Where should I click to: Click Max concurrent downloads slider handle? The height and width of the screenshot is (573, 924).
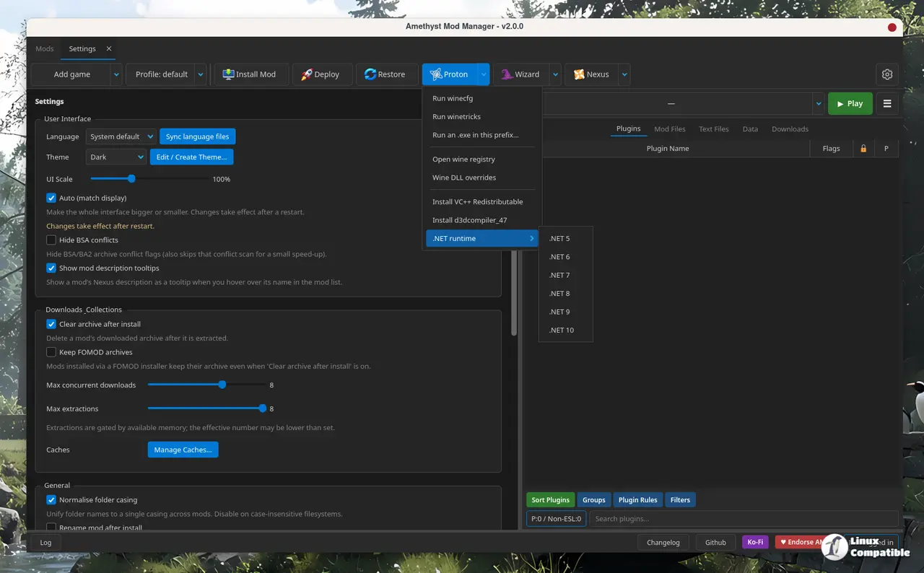click(x=222, y=385)
